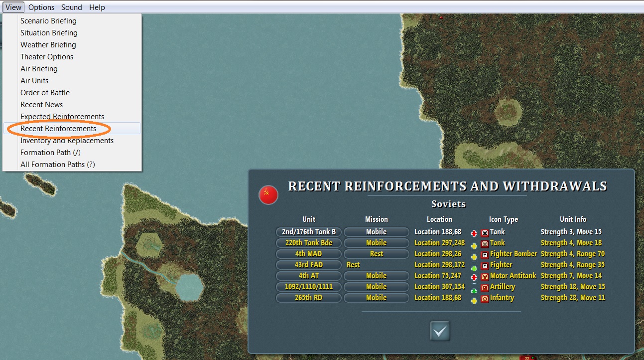Click the checkmark button to close dialog
The height and width of the screenshot is (360, 644).
pyautogui.click(x=440, y=331)
